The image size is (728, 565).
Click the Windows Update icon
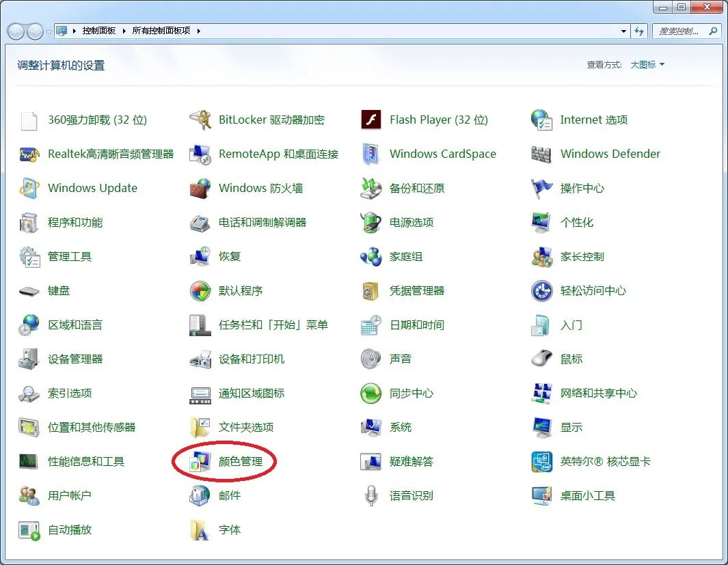[29, 188]
